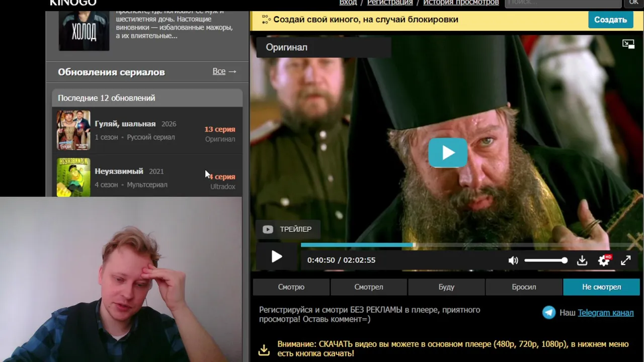Start playback with the player bar play icon
The height and width of the screenshot is (362, 644).
coord(277,257)
